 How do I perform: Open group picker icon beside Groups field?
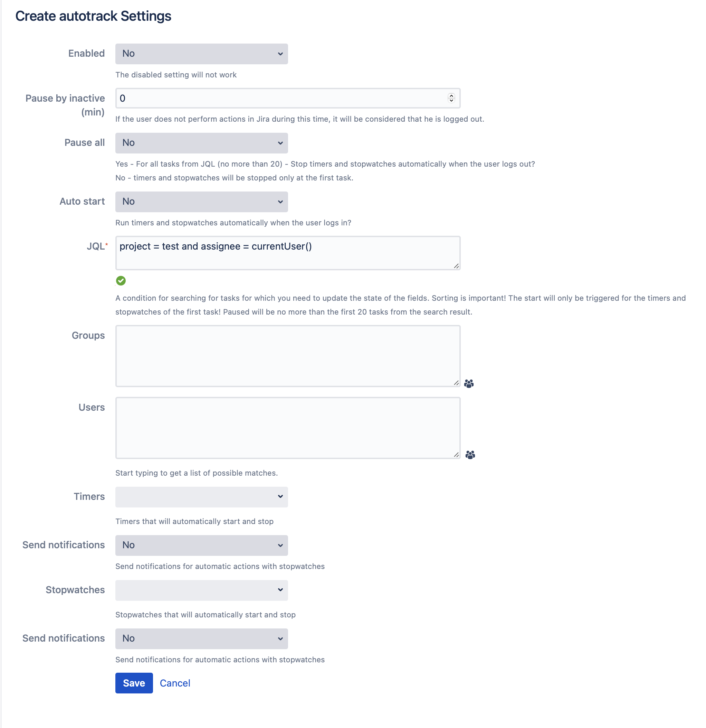pos(469,383)
